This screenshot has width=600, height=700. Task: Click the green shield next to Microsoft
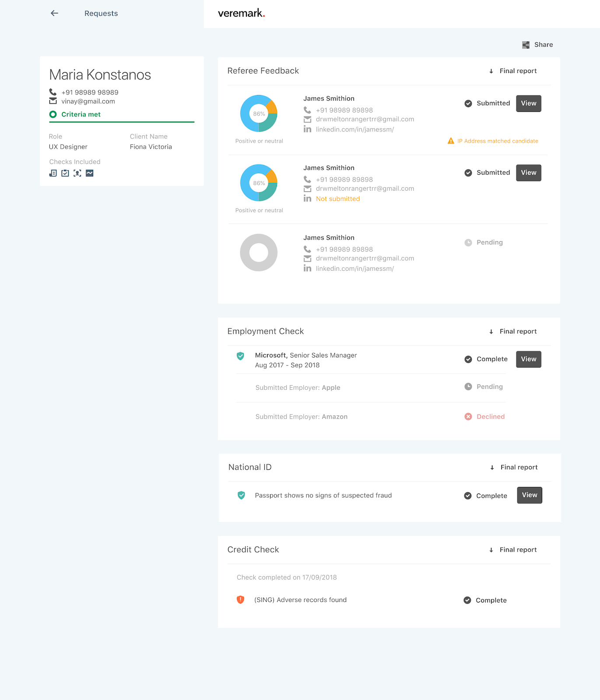click(240, 356)
